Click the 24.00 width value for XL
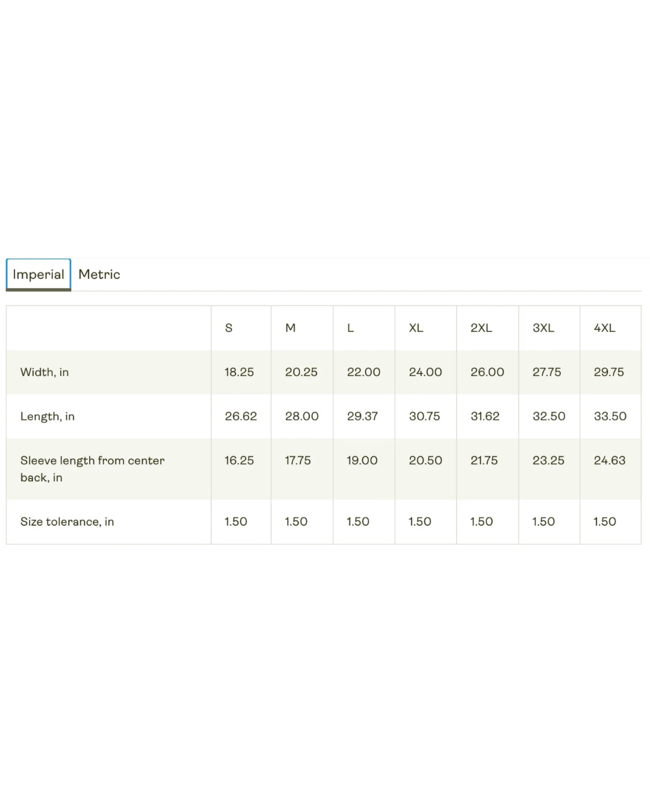Viewport: 650px width, 812px height. pyautogui.click(x=425, y=372)
